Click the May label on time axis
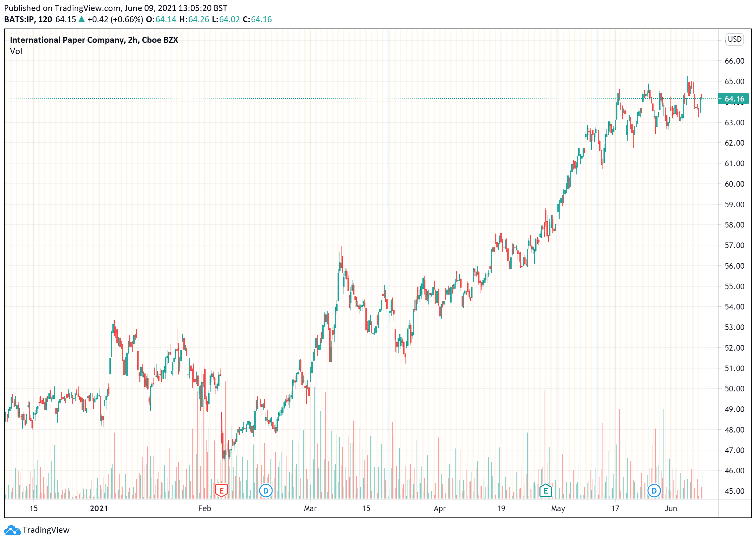 coord(558,508)
